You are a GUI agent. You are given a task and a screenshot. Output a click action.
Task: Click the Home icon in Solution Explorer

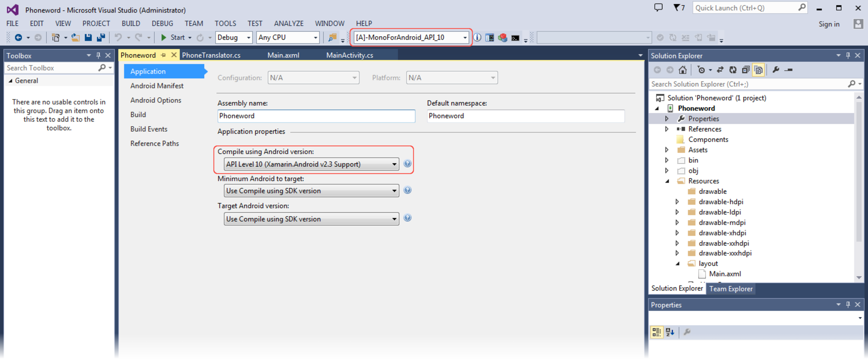682,70
